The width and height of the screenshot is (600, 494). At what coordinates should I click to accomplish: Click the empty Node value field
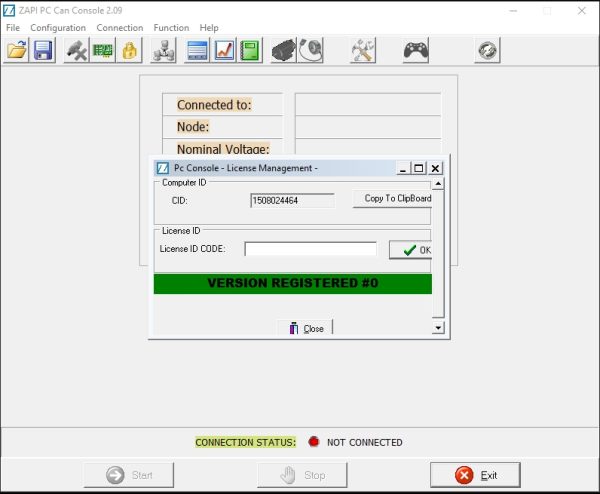point(368,127)
